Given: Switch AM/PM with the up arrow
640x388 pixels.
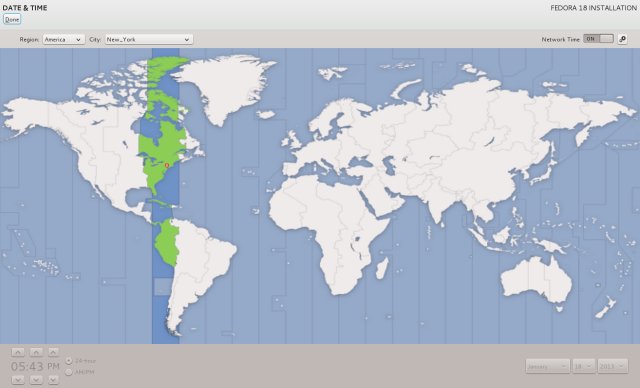Looking at the screenshot, I should (x=53, y=352).
